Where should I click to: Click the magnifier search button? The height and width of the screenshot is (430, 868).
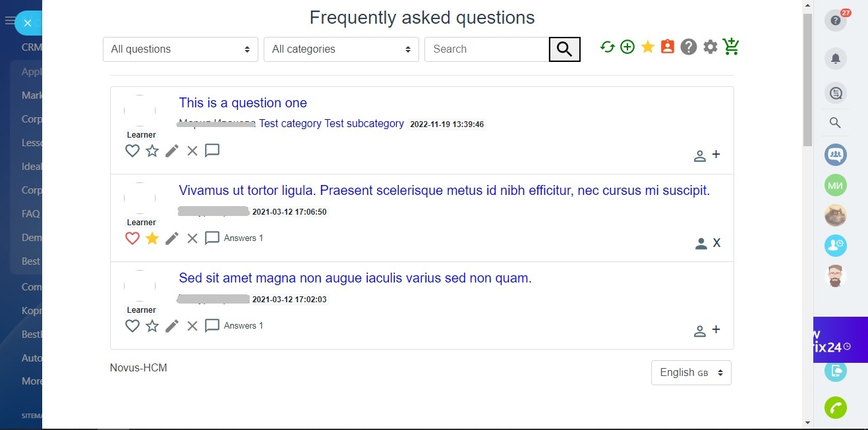click(564, 49)
